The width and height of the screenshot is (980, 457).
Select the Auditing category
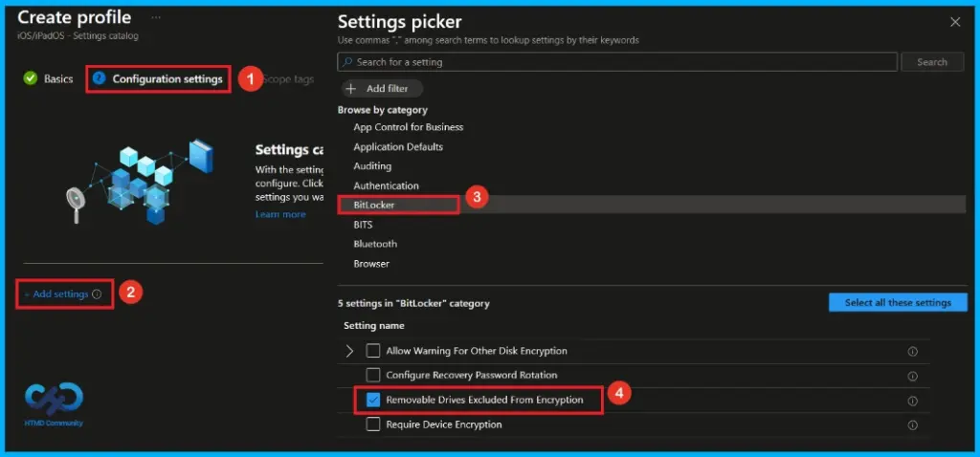pos(372,166)
